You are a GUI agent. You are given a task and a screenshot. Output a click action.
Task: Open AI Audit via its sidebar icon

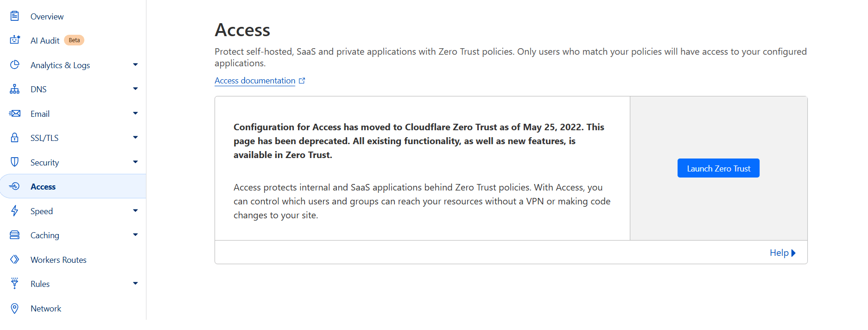click(x=14, y=40)
